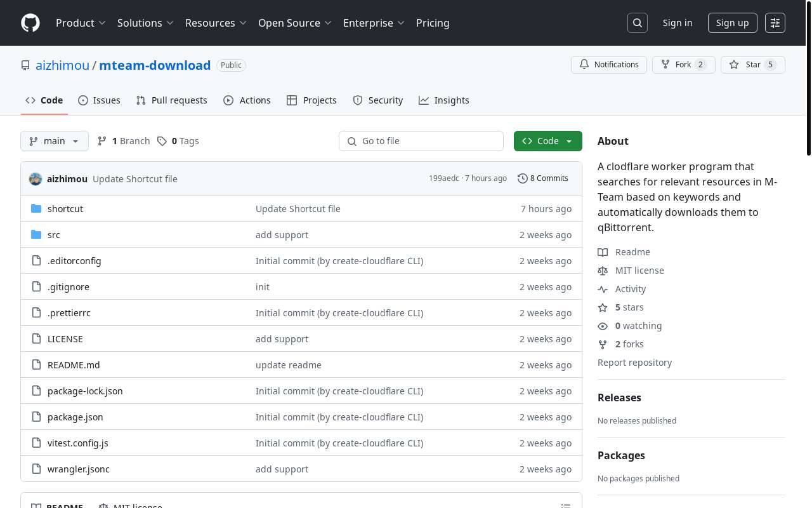Open the search magnifier icon
Image resolution: width=812 pixels, height=508 pixels.
(x=638, y=23)
